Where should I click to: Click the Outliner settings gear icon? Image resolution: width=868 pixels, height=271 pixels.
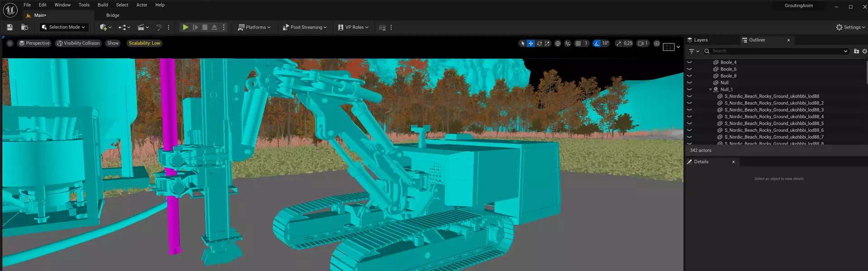tap(864, 51)
